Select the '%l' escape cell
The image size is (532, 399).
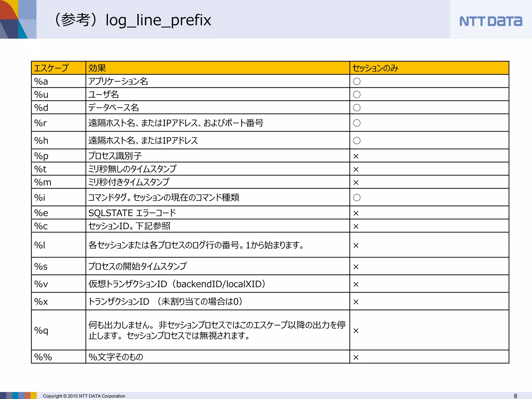(x=58, y=245)
